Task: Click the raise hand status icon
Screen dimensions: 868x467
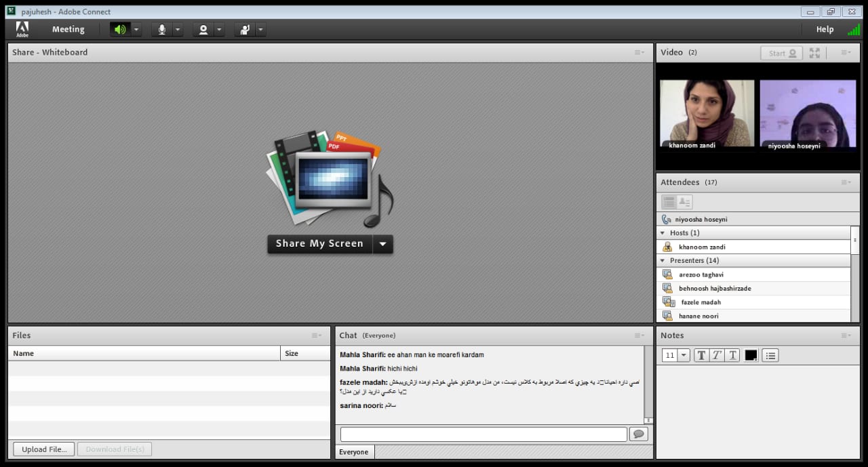Action: (244, 29)
